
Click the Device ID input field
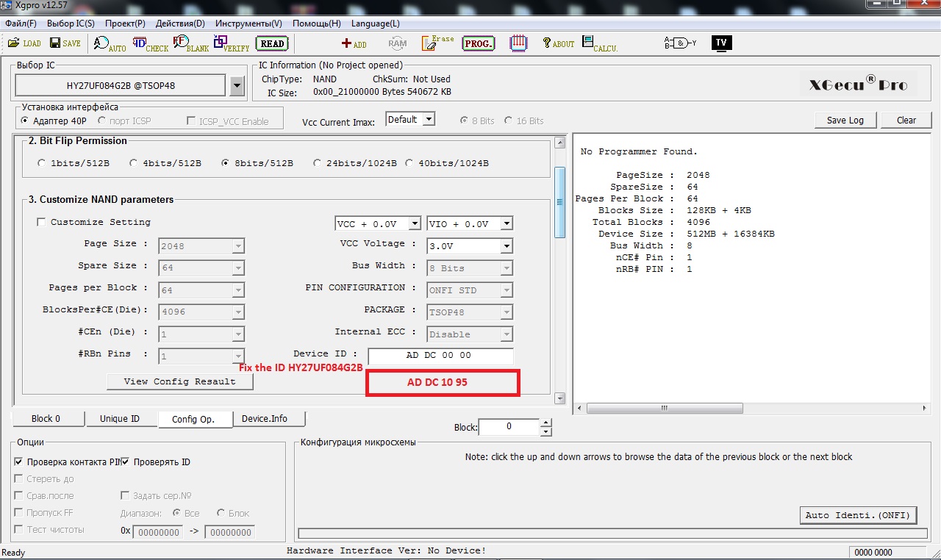coord(440,356)
